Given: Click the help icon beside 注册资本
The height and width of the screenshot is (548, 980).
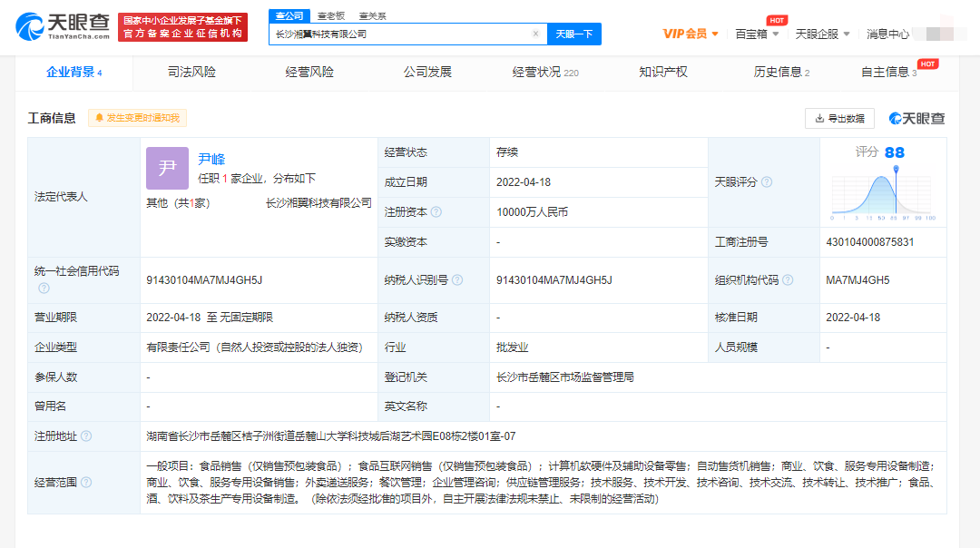Looking at the screenshot, I should (x=436, y=212).
